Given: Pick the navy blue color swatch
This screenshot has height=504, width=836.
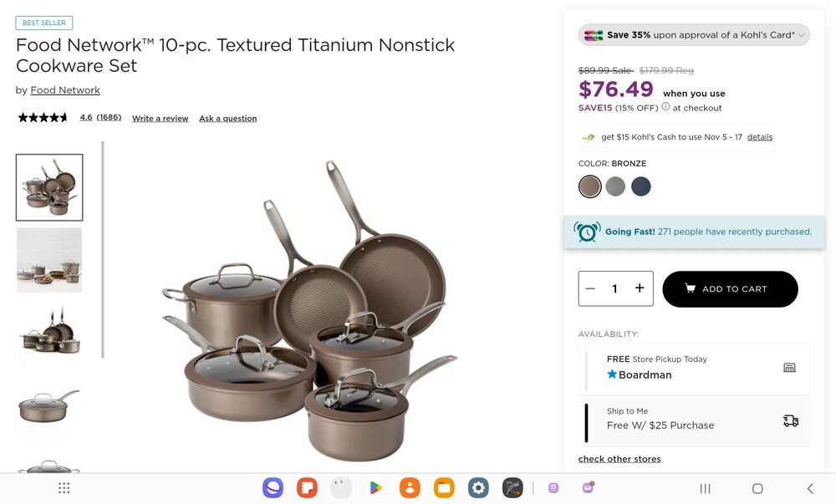Looking at the screenshot, I should [x=641, y=186].
